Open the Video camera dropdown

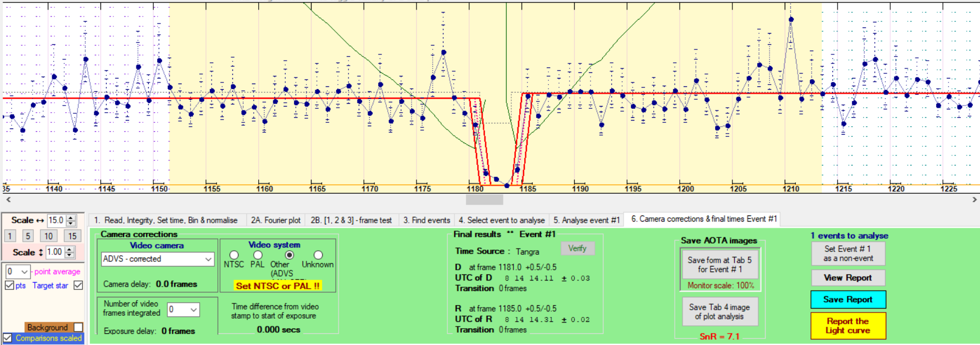pos(208,259)
